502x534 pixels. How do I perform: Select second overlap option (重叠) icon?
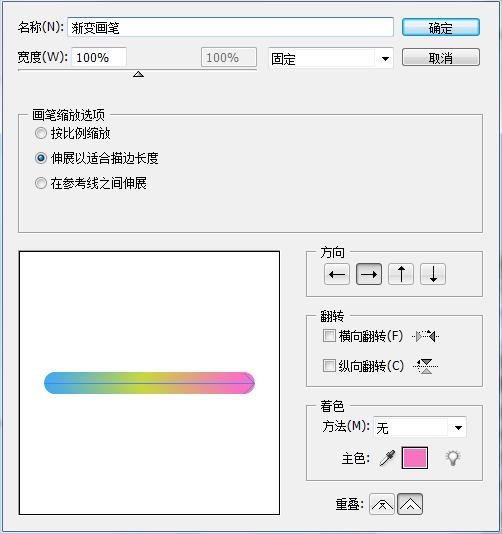(x=410, y=504)
